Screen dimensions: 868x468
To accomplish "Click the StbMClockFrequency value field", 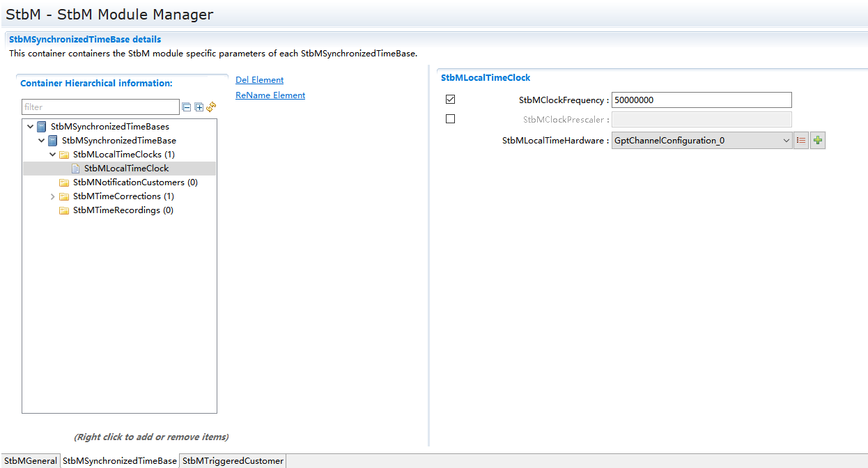I will coord(701,100).
